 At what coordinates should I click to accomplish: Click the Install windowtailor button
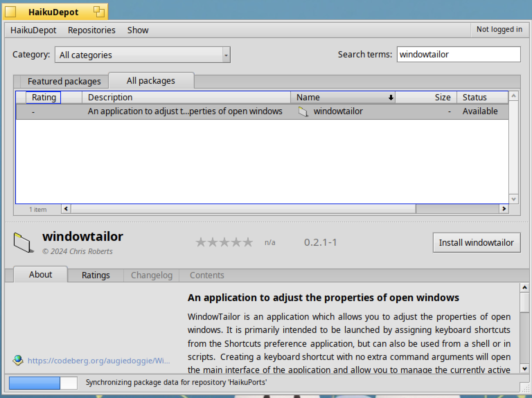(x=477, y=243)
